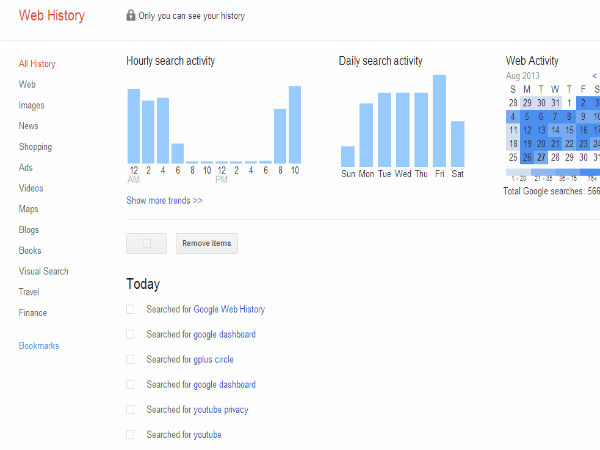Click the lock privacy icon
Image resolution: width=600 pixels, height=450 pixels.
131,16
